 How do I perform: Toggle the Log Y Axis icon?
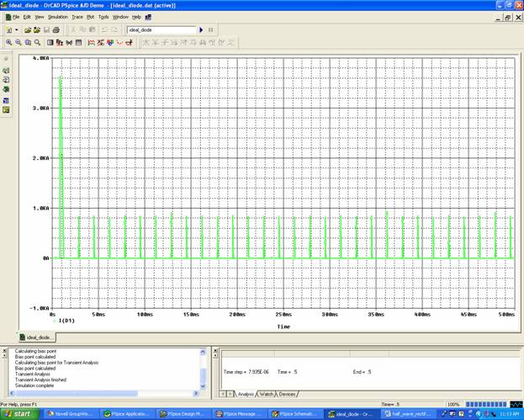click(x=78, y=42)
